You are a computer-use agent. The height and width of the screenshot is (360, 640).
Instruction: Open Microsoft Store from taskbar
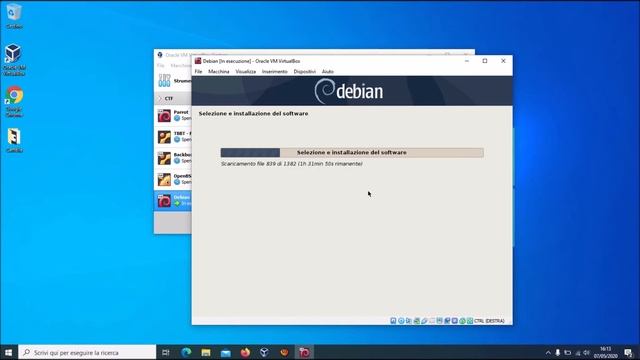[x=225, y=352]
